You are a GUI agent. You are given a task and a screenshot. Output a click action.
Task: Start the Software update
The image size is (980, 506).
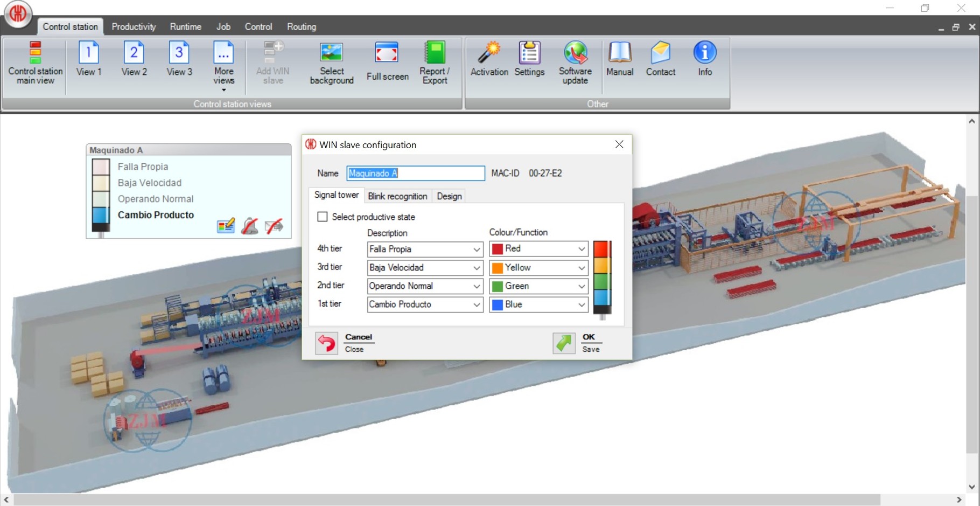[575, 63]
